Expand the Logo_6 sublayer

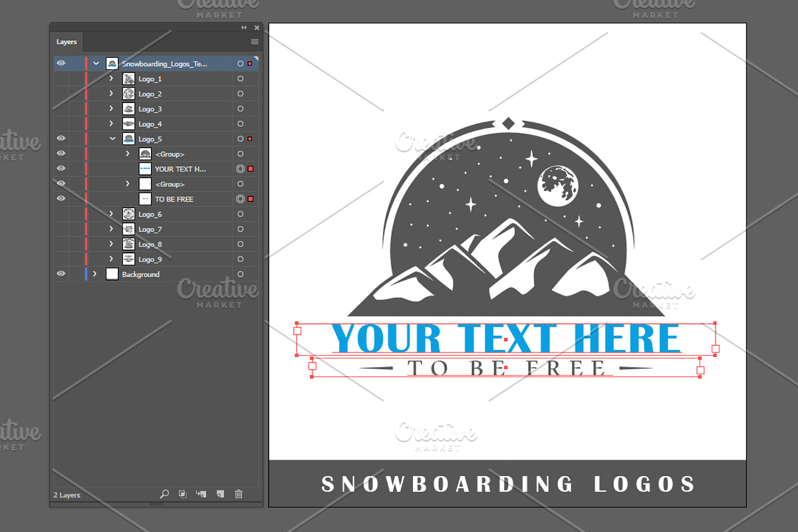(x=111, y=214)
